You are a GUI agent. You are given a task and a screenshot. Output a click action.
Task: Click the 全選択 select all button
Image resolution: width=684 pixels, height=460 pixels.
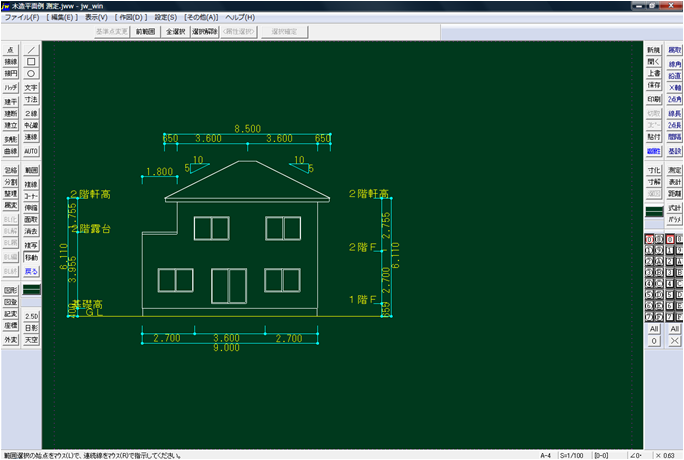click(176, 32)
